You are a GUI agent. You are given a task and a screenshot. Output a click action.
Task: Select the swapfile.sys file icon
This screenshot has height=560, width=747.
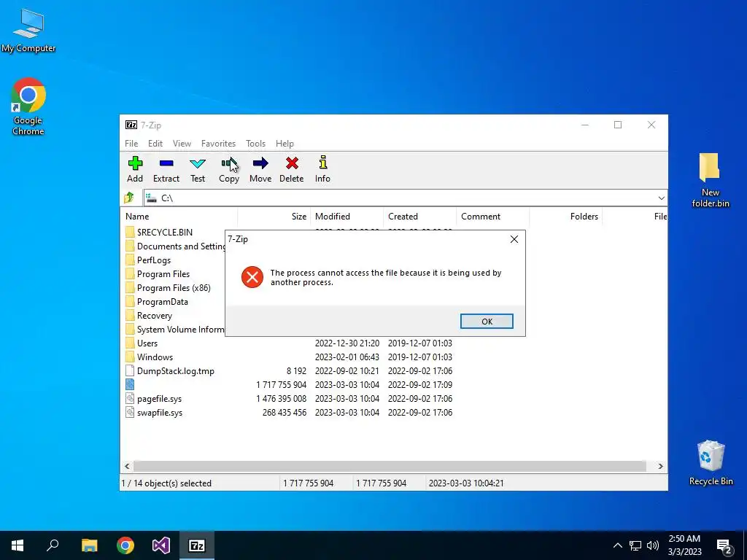click(130, 413)
